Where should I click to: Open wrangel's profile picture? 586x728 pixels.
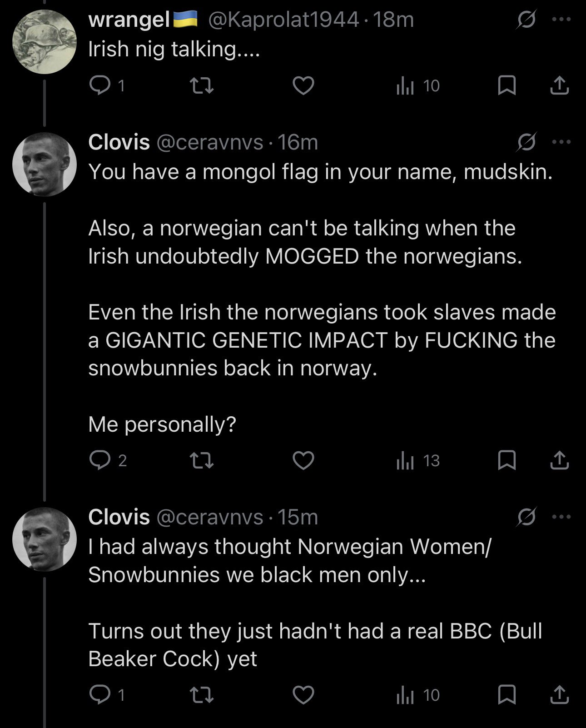point(44,42)
